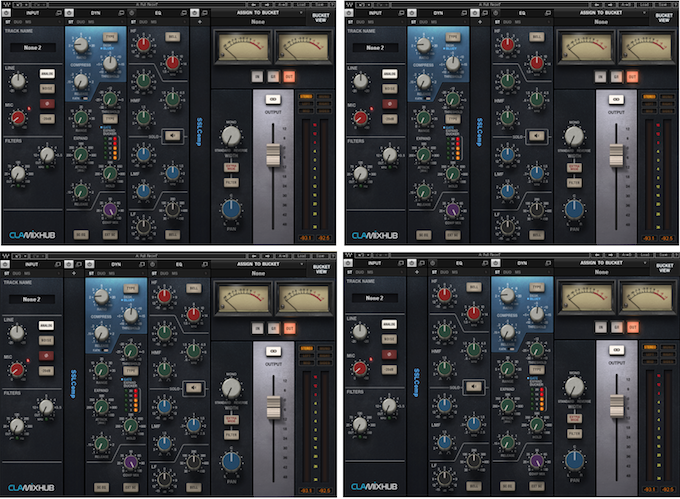Toggle DYN section power in top-left window
680x499 pixels.
coord(69,13)
